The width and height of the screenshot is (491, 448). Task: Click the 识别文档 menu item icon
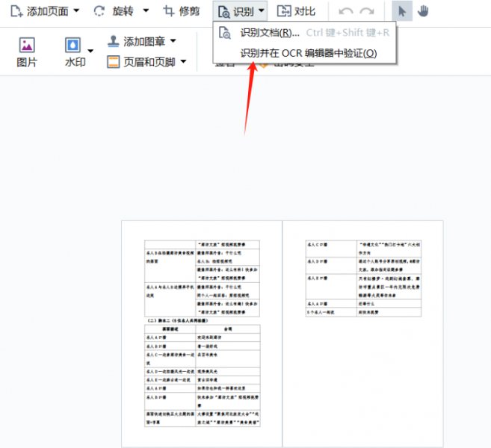224,33
